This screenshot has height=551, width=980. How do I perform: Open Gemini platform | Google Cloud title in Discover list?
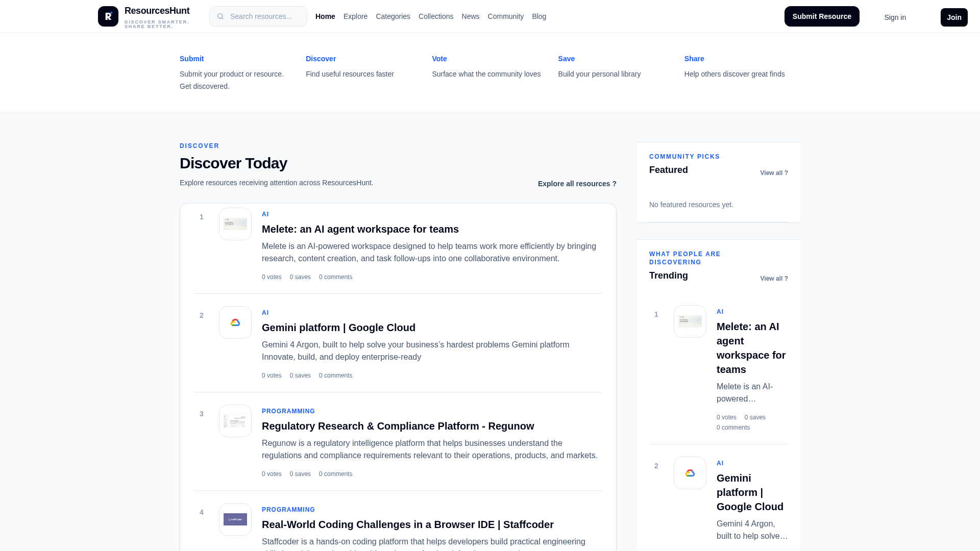338,328
